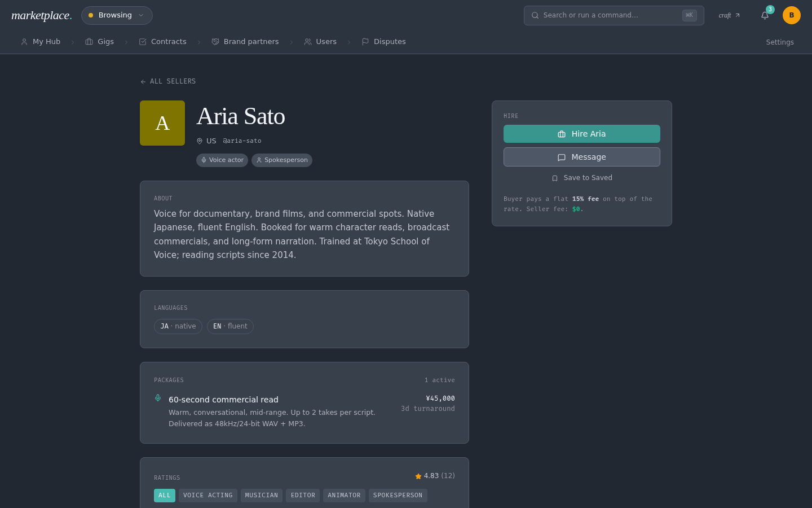
Task: Open the Disputes section
Action: point(384,42)
